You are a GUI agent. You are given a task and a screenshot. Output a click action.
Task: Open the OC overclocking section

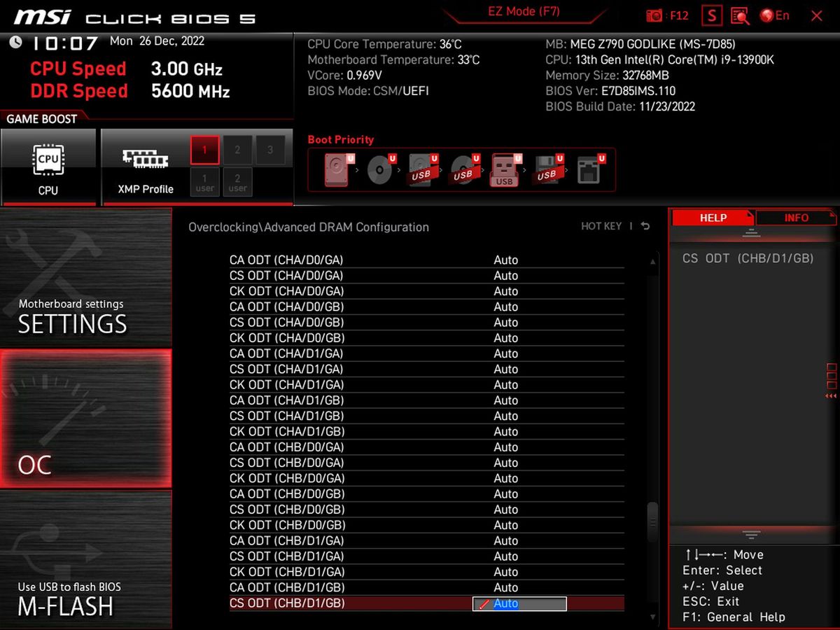point(85,419)
